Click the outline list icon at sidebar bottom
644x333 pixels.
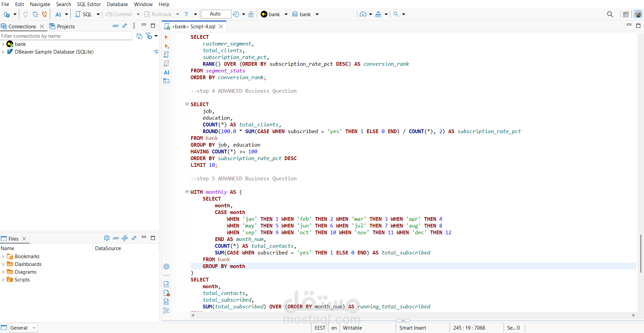tap(166, 310)
